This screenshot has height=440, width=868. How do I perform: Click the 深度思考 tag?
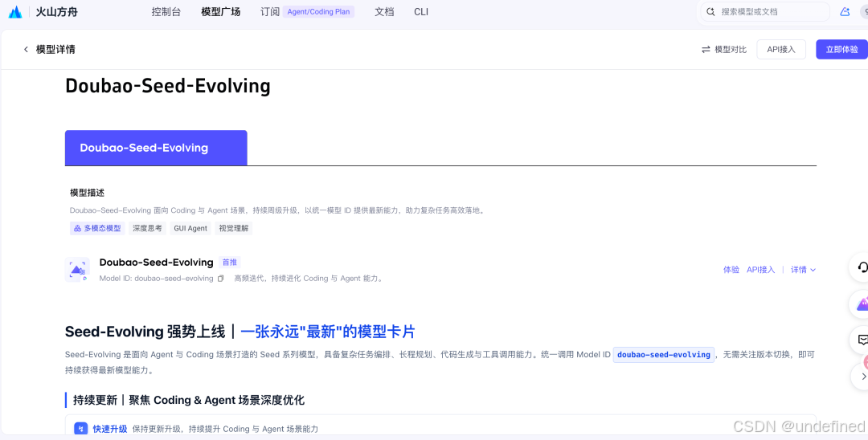(147, 228)
